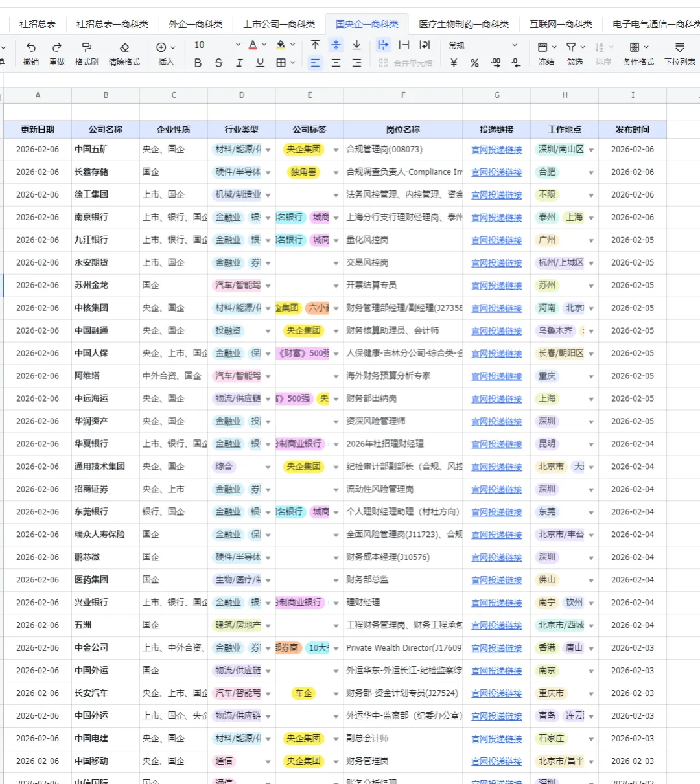Select column F header
The width and height of the screenshot is (700, 784).
pyautogui.click(x=403, y=95)
